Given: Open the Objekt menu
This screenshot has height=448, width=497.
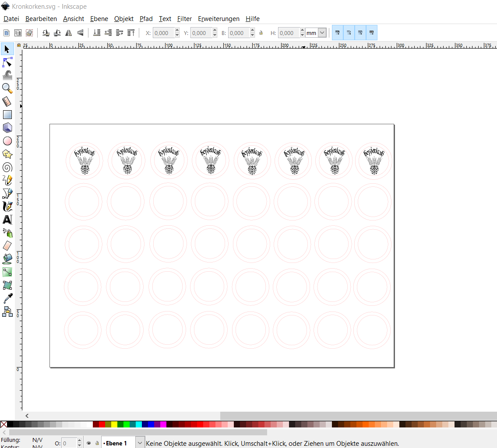Looking at the screenshot, I should pyautogui.click(x=123, y=19).
